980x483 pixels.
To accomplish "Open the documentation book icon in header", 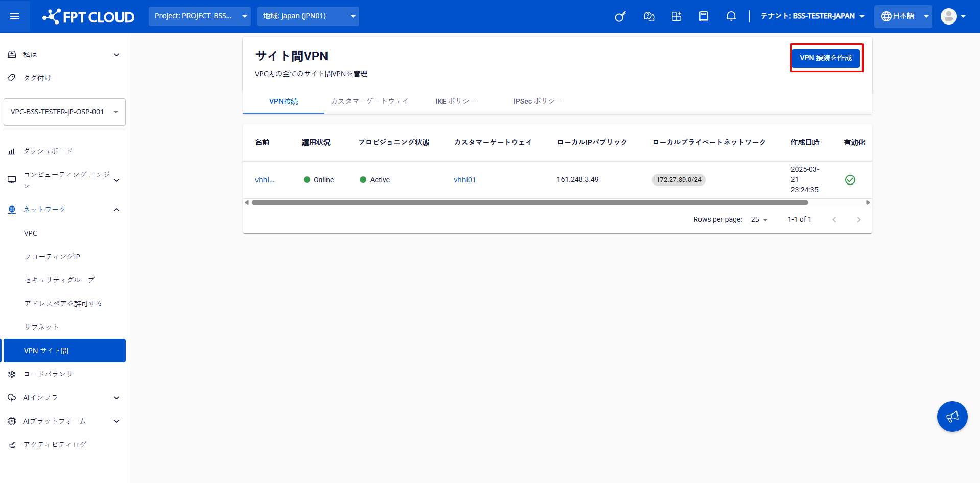I will [x=704, y=16].
